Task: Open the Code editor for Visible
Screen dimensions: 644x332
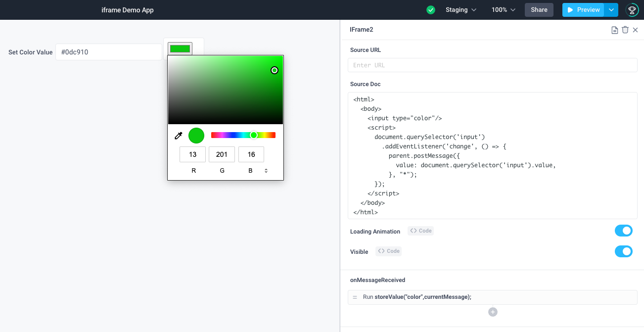Action: [x=388, y=251]
